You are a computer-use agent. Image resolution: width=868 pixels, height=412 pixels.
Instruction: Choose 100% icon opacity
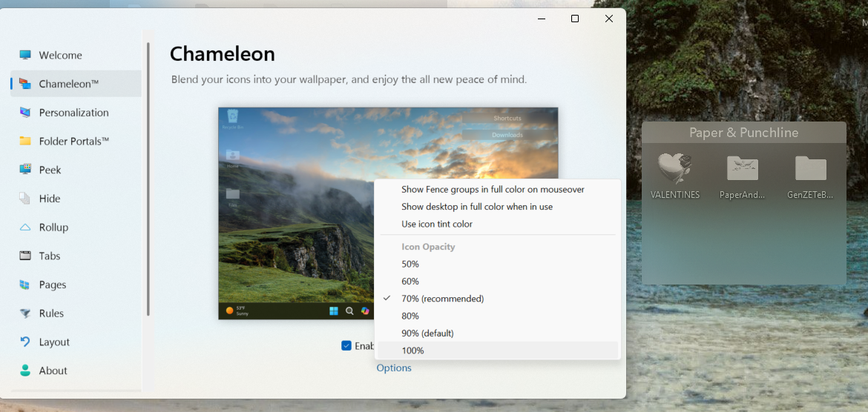pos(412,350)
